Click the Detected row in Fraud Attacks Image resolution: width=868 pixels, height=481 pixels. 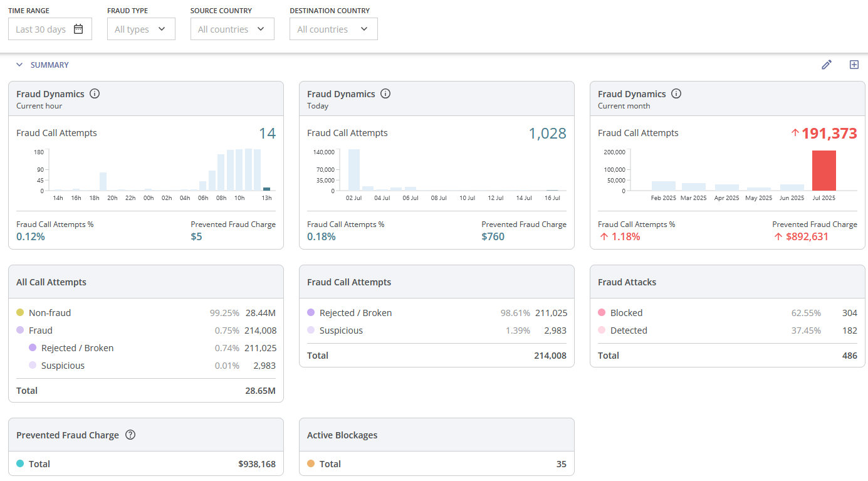tap(727, 330)
